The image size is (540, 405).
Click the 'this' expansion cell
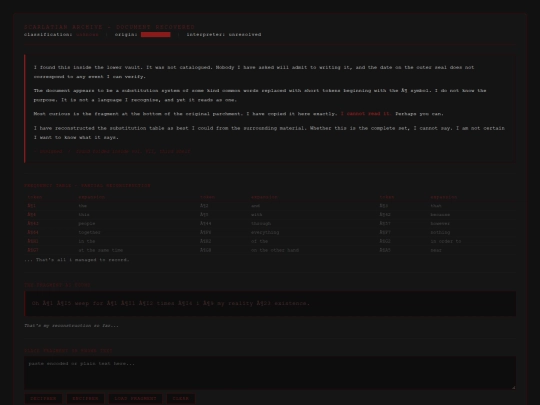pyautogui.click(x=84, y=215)
